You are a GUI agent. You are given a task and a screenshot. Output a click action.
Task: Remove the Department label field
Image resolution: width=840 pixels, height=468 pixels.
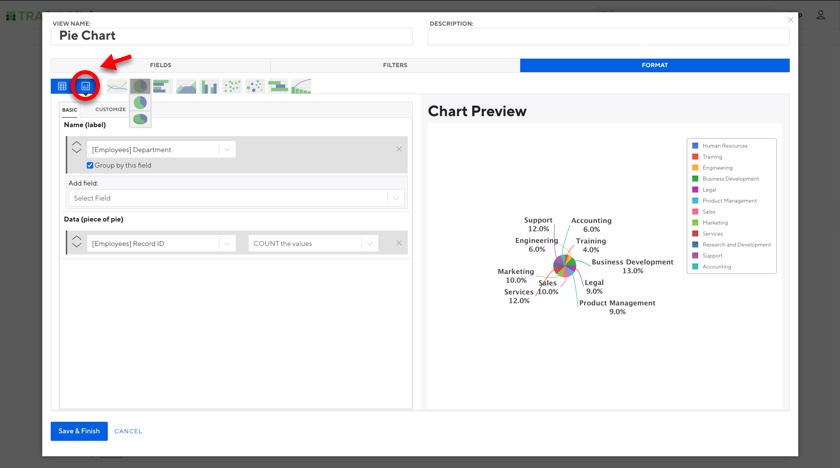399,149
